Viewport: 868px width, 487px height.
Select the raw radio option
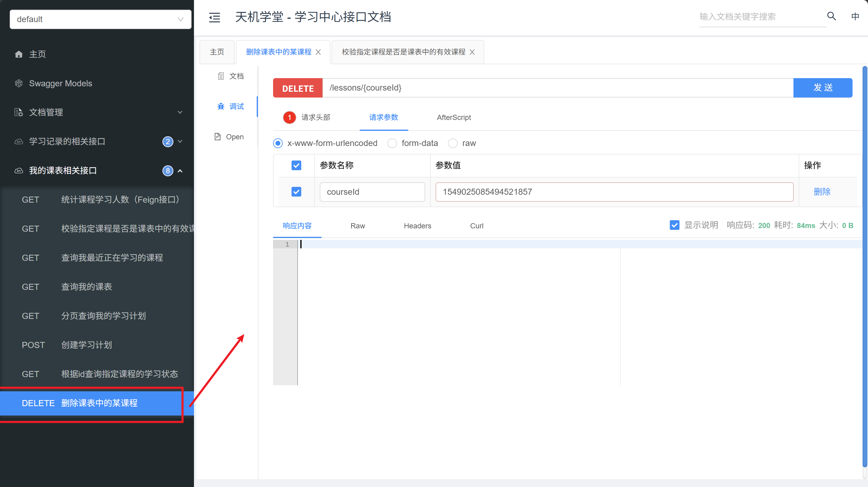pos(452,143)
